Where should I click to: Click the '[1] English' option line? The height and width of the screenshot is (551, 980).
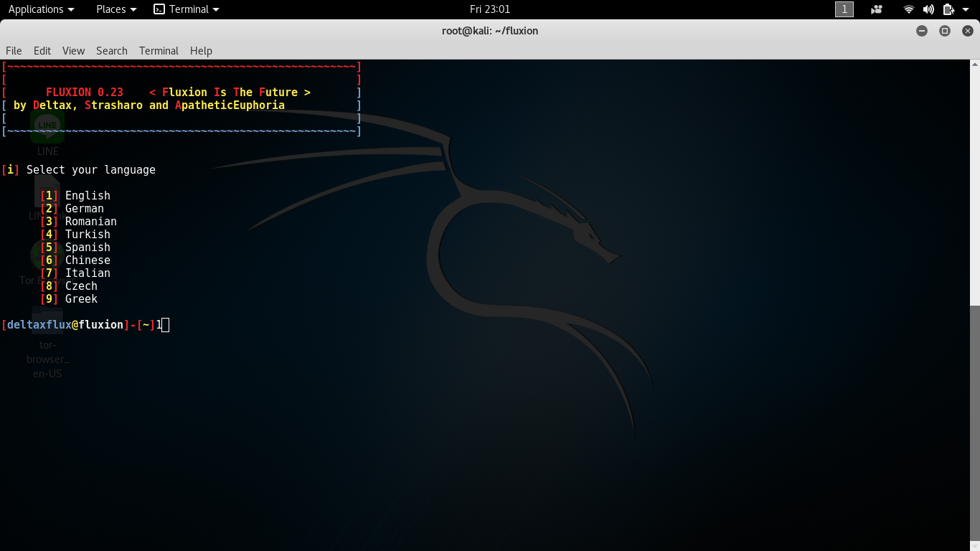point(75,196)
